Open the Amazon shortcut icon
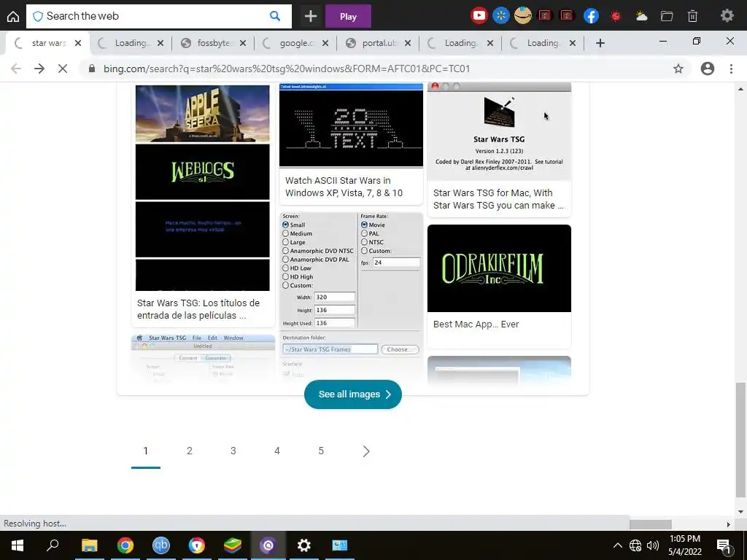The height and width of the screenshot is (560, 747). pyautogui.click(x=522, y=16)
